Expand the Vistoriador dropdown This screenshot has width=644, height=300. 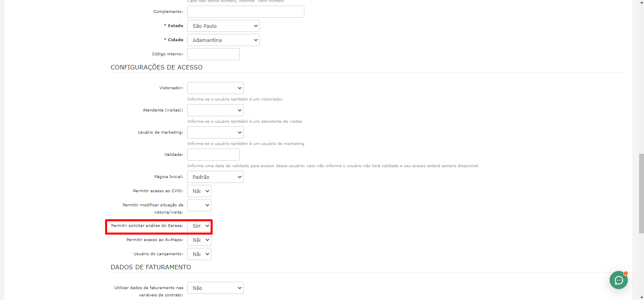pos(215,88)
